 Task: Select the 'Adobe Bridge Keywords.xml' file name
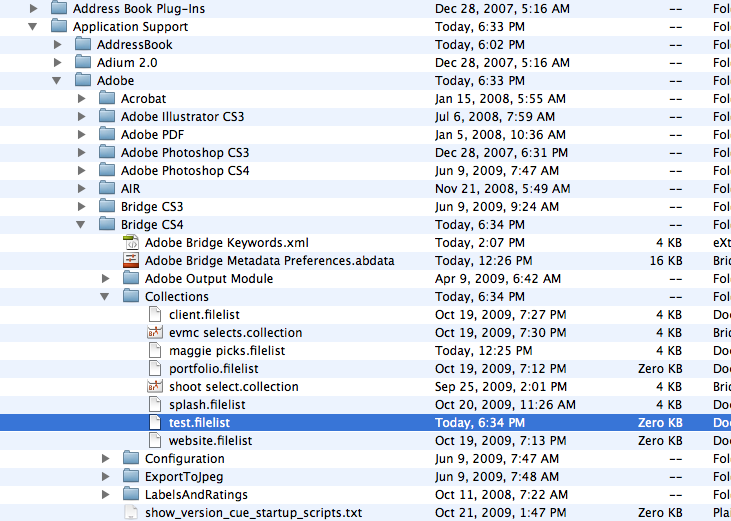227,243
